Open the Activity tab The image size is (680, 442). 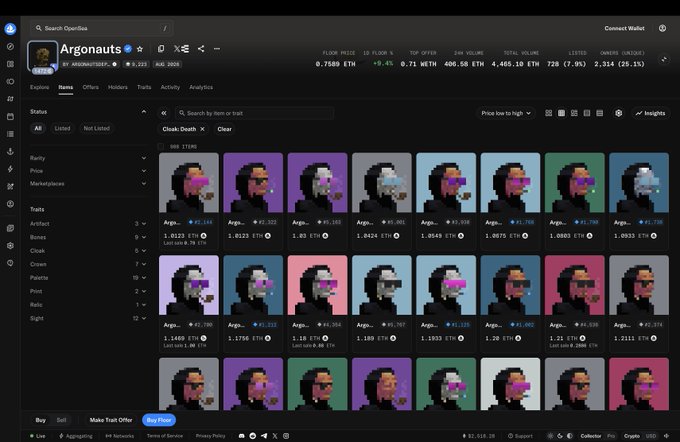tap(170, 87)
